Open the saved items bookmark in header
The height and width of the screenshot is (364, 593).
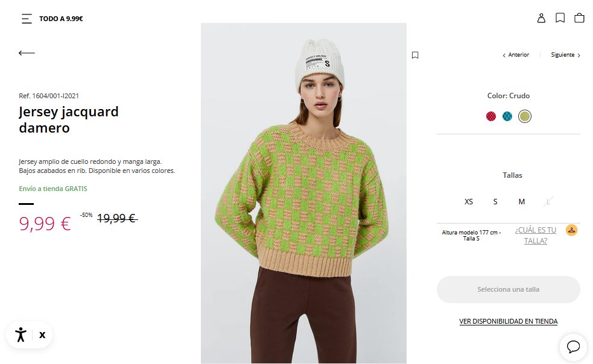[560, 17]
